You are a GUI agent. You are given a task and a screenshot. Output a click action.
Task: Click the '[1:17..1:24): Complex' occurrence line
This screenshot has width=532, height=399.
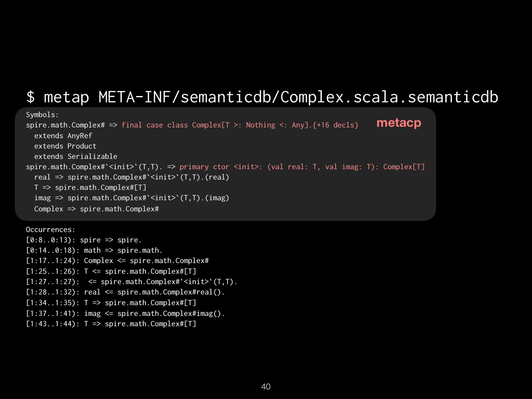click(x=117, y=261)
